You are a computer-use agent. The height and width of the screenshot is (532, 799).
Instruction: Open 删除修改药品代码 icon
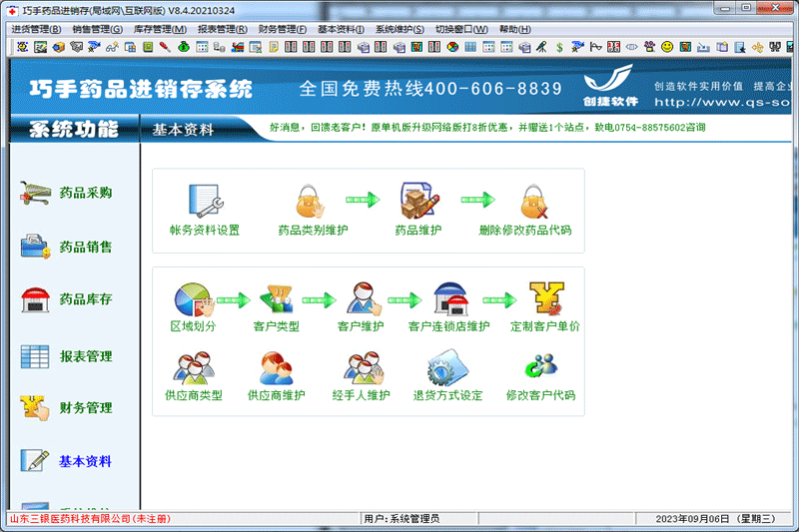click(533, 202)
